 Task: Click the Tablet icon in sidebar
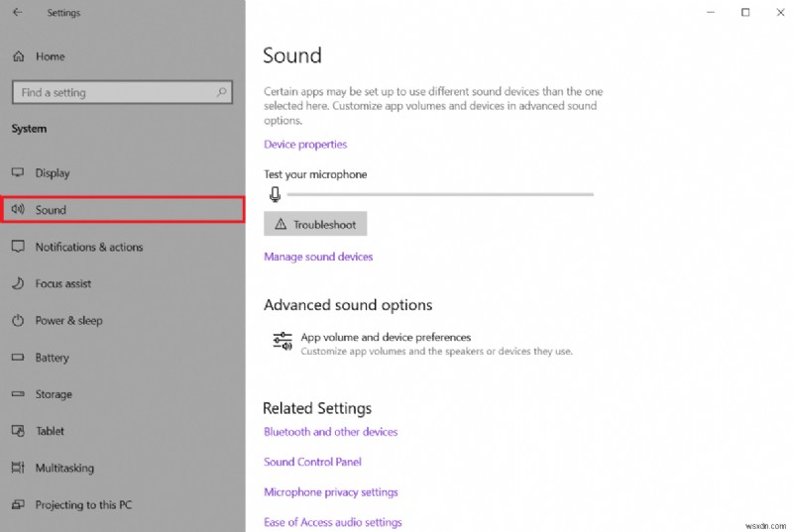(18, 431)
